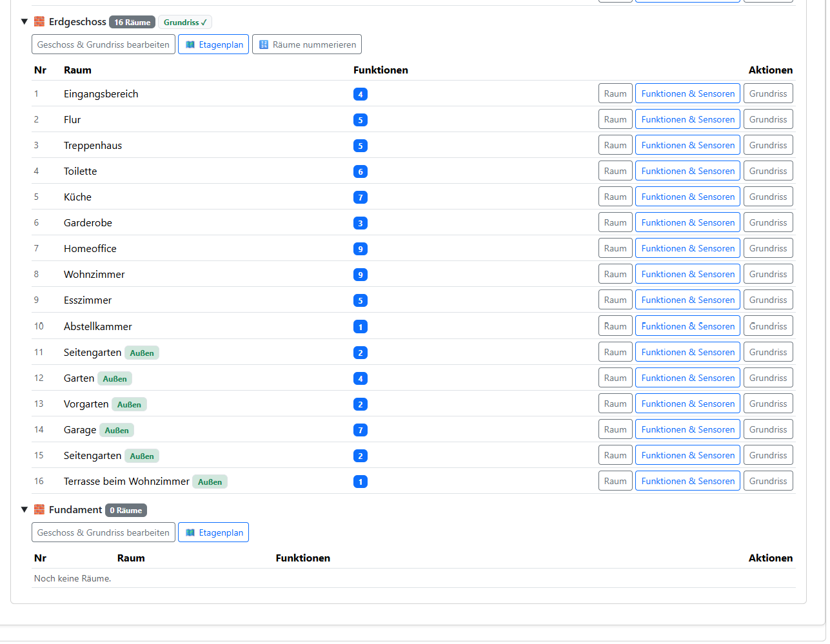This screenshot has height=644, width=830.
Task: Collapse the Erdgeschoss section triangle
Action: coord(25,22)
